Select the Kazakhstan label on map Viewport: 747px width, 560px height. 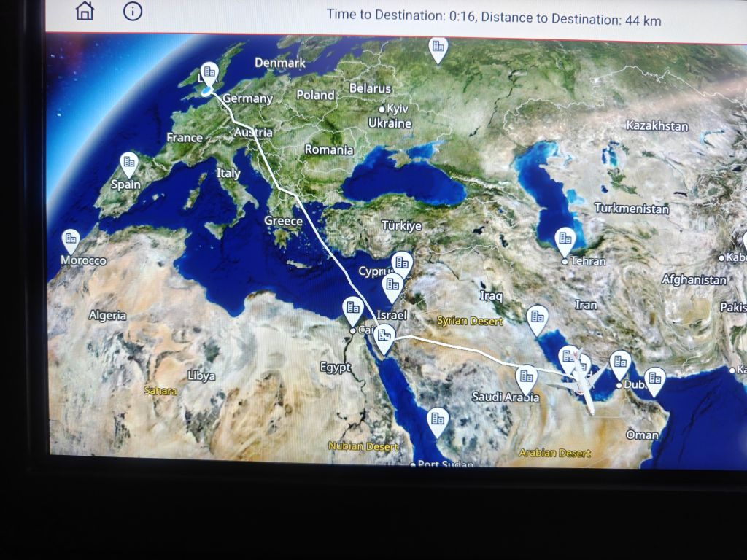point(656,126)
